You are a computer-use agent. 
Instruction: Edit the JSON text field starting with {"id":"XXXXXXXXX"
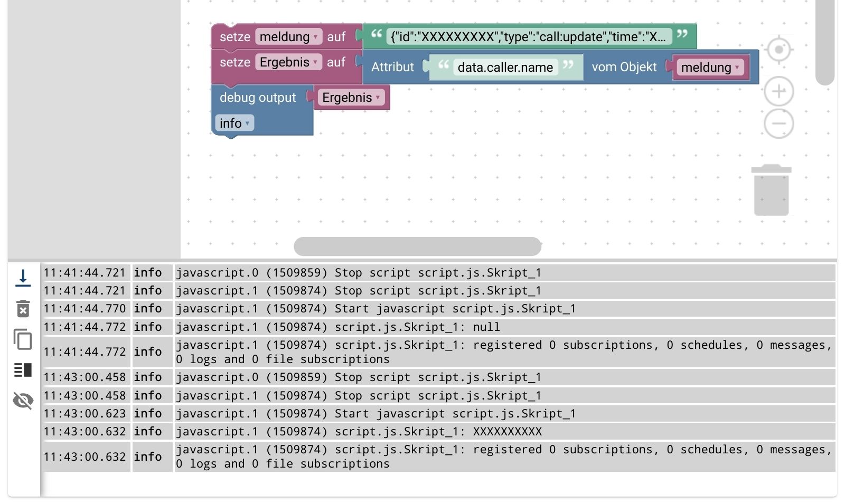click(529, 36)
